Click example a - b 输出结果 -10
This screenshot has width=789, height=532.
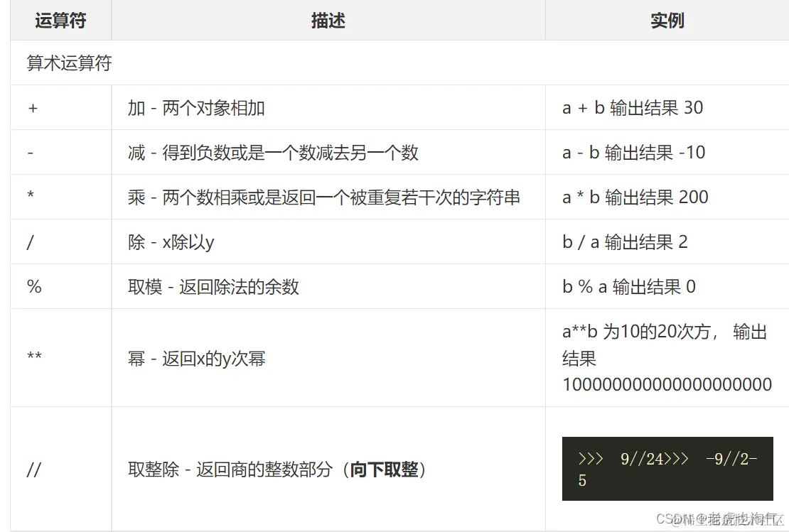633,153
